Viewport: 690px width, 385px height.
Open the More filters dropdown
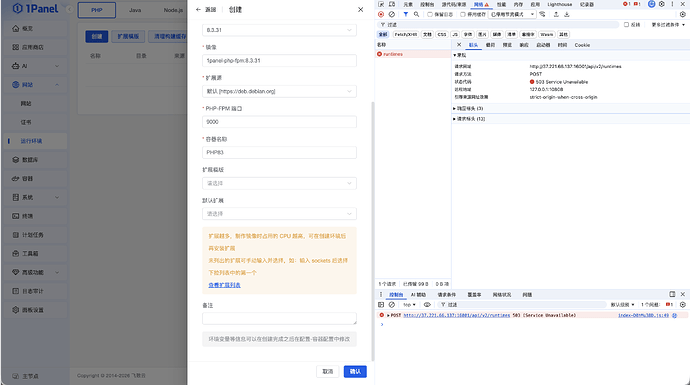click(668, 25)
